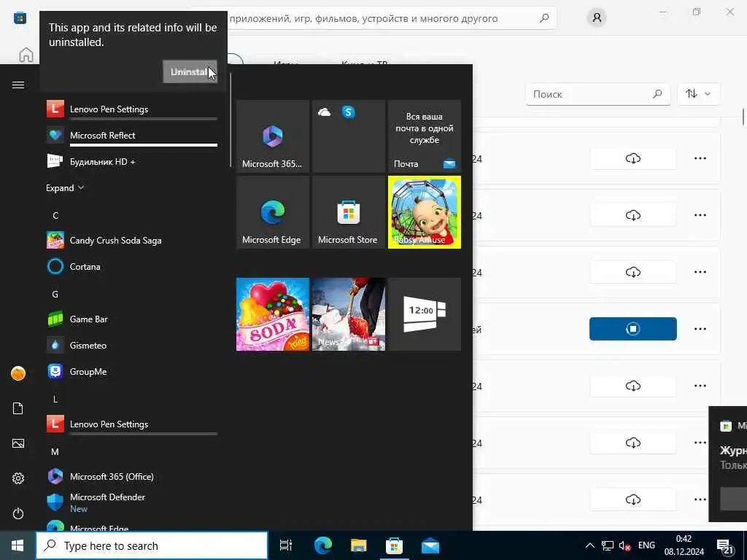This screenshot has width=747, height=560.
Task: Open Game Bar app
Action: point(131,319)
